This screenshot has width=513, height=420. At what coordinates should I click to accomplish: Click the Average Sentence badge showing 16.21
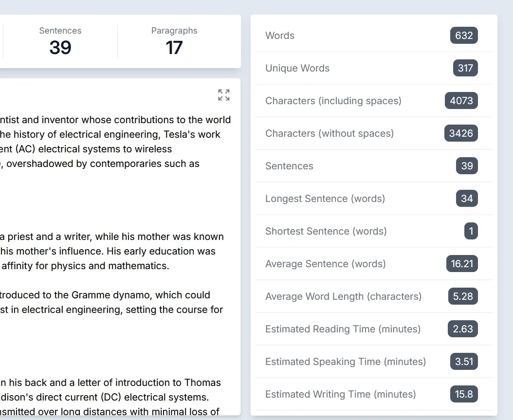pyautogui.click(x=461, y=263)
